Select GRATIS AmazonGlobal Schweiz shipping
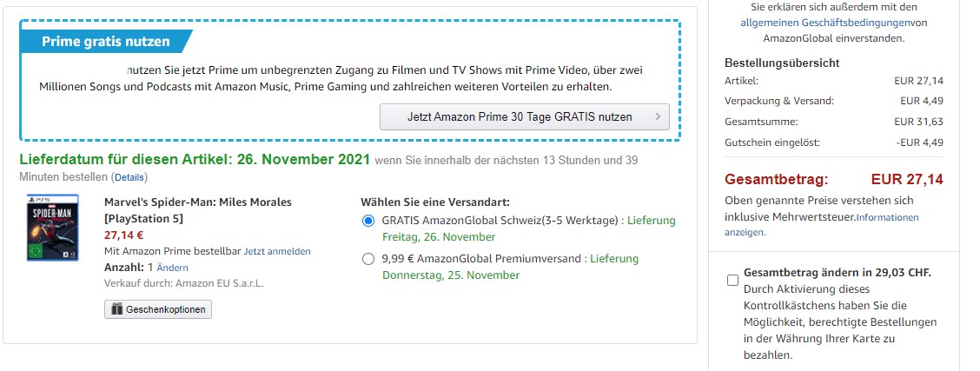Screen dimensions: 980x371 pos(368,221)
